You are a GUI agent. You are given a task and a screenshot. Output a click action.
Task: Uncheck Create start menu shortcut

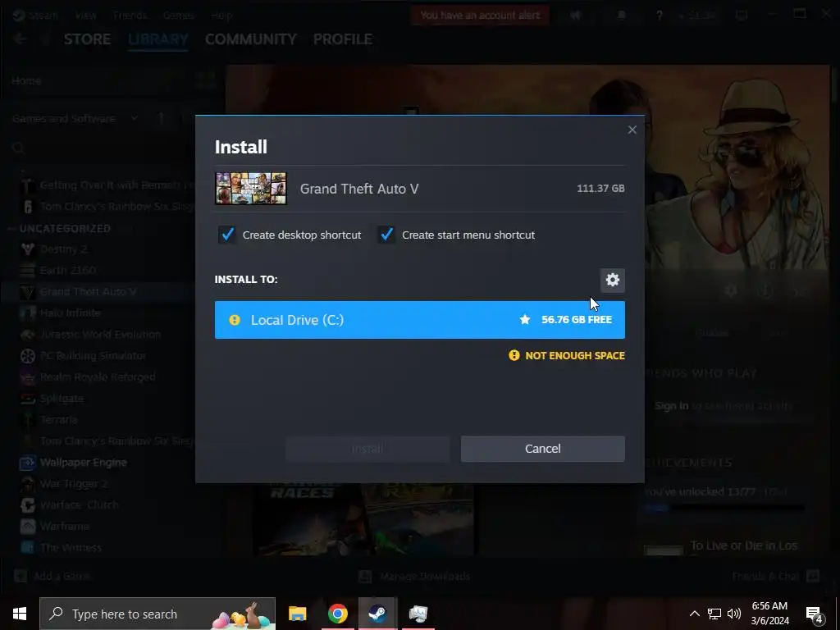386,235
